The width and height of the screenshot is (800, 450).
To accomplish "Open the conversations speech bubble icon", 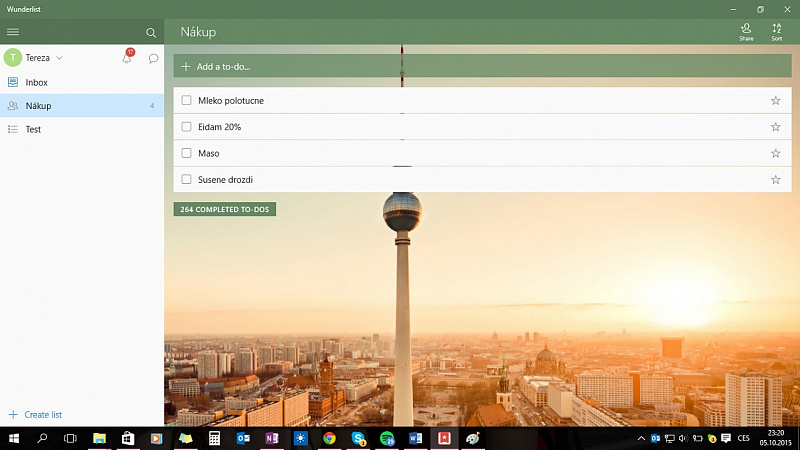I will coord(153,58).
